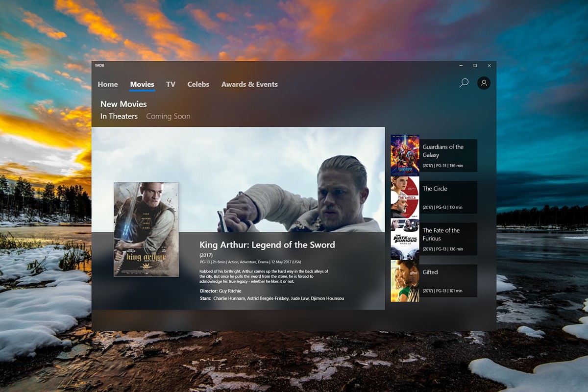Click the King Arthur hero banner image
588x392 pixels.
[238, 179]
